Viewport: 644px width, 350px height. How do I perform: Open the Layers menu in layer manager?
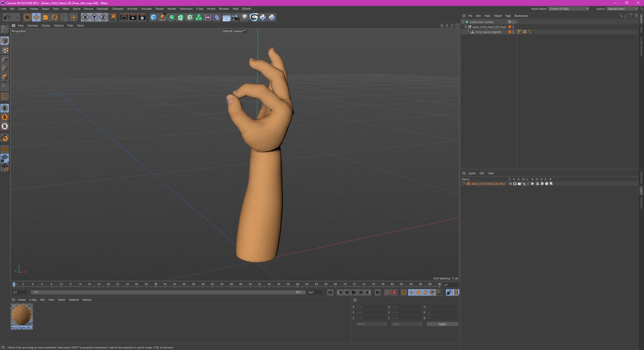point(472,173)
